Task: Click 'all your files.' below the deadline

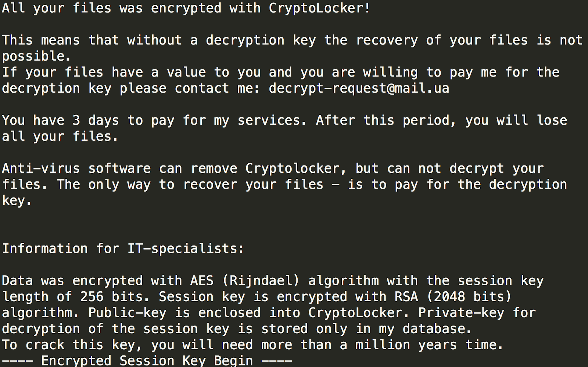Action: 60,137
